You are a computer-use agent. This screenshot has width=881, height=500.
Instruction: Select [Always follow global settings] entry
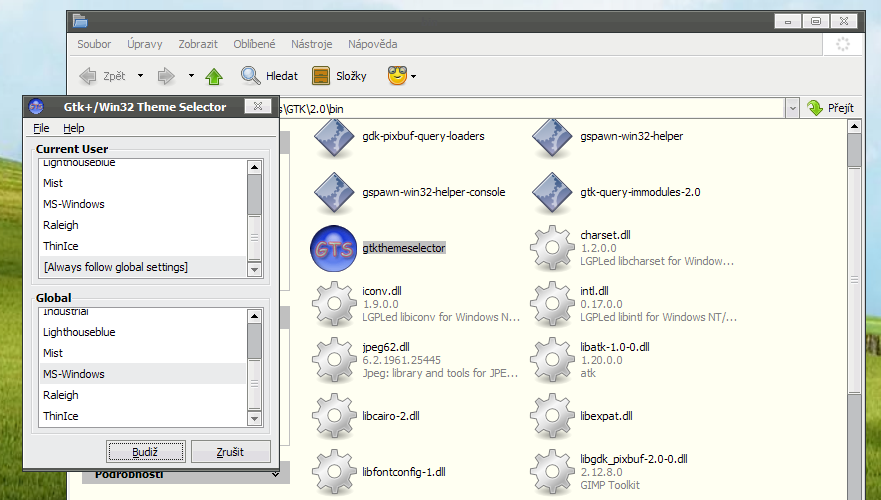coord(143,267)
